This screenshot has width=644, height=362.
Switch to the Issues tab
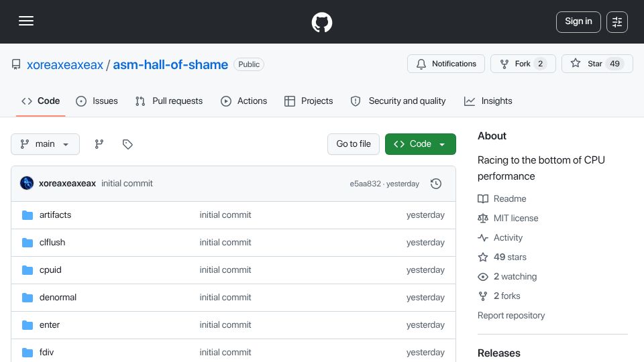[97, 101]
